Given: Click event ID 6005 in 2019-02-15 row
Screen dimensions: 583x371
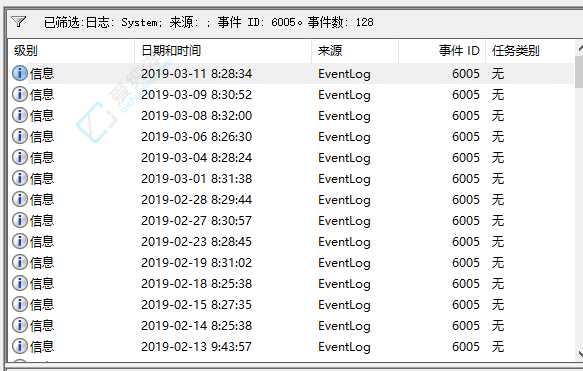Looking at the screenshot, I should pos(466,305).
